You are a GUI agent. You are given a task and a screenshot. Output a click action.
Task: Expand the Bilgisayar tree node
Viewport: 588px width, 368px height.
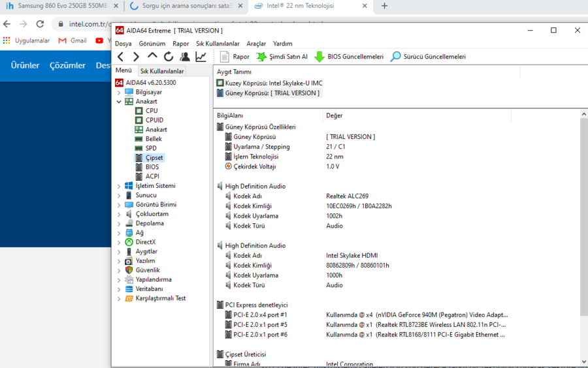119,93
